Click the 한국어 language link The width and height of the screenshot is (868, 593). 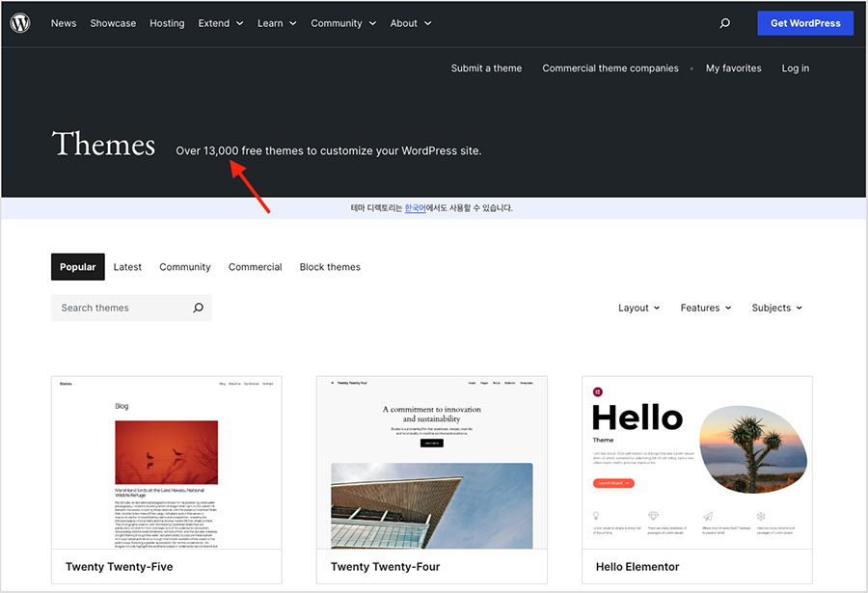[x=415, y=208]
